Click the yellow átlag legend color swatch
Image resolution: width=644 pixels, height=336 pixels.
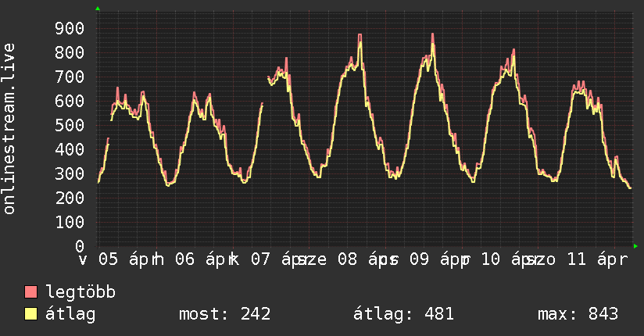31,314
